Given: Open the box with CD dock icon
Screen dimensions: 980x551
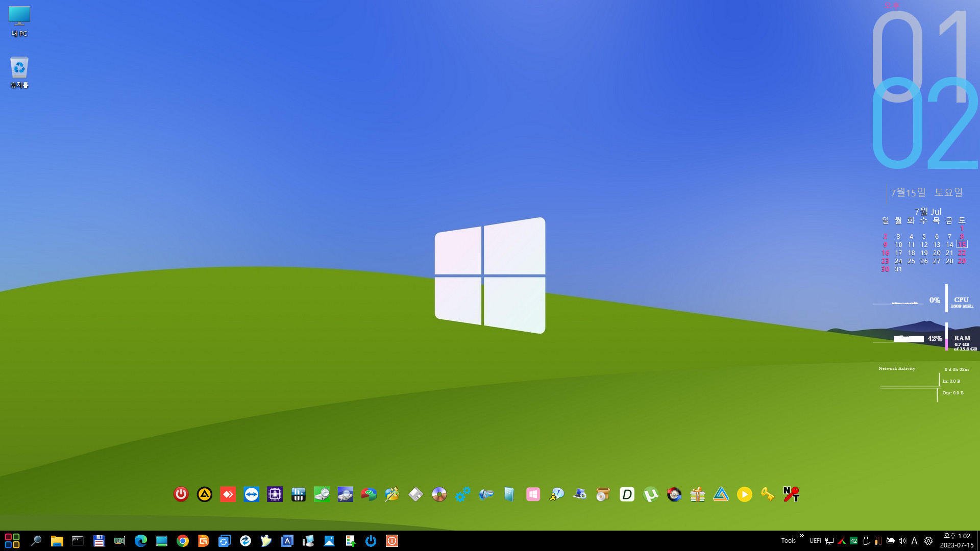Looking at the screenshot, I should pos(604,494).
